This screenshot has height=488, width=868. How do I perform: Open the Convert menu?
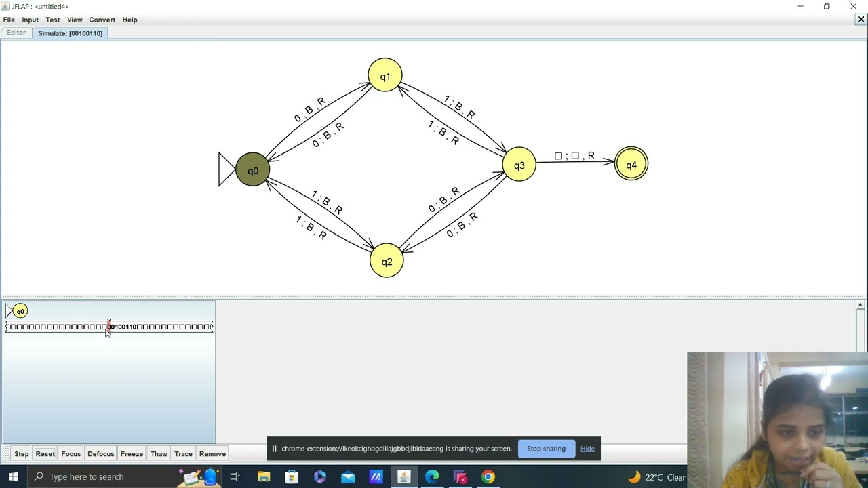pos(102,20)
